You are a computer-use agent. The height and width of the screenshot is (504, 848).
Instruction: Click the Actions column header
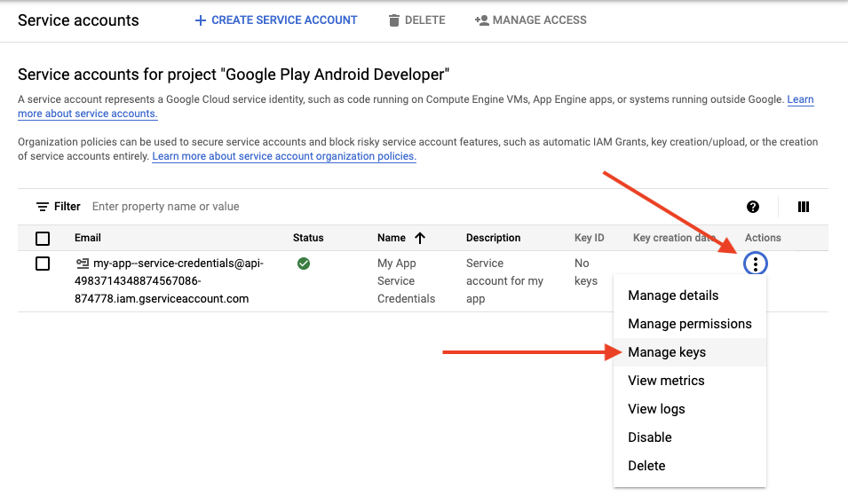coord(763,238)
